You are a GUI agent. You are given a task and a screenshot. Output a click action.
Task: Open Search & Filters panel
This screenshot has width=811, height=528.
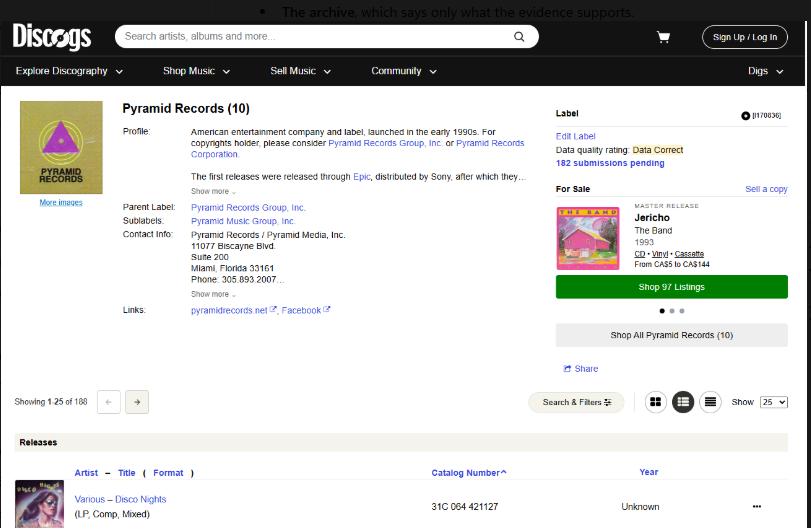coord(576,402)
